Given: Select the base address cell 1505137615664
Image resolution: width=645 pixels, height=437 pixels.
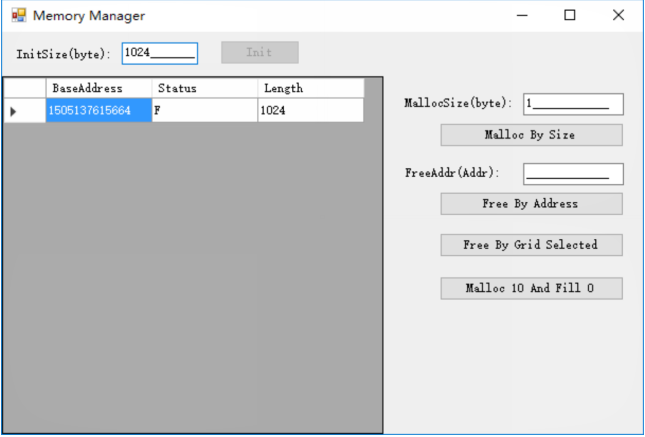Looking at the screenshot, I should [99, 111].
